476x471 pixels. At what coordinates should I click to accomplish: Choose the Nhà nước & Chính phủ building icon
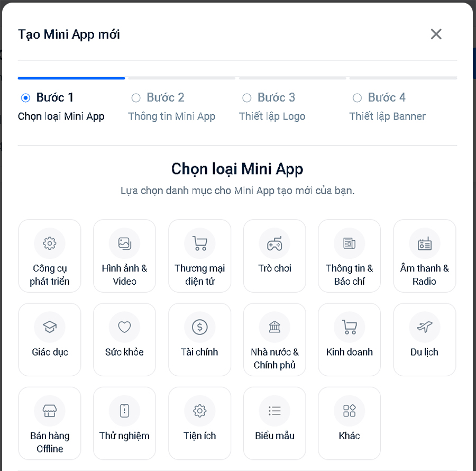pyautogui.click(x=274, y=327)
